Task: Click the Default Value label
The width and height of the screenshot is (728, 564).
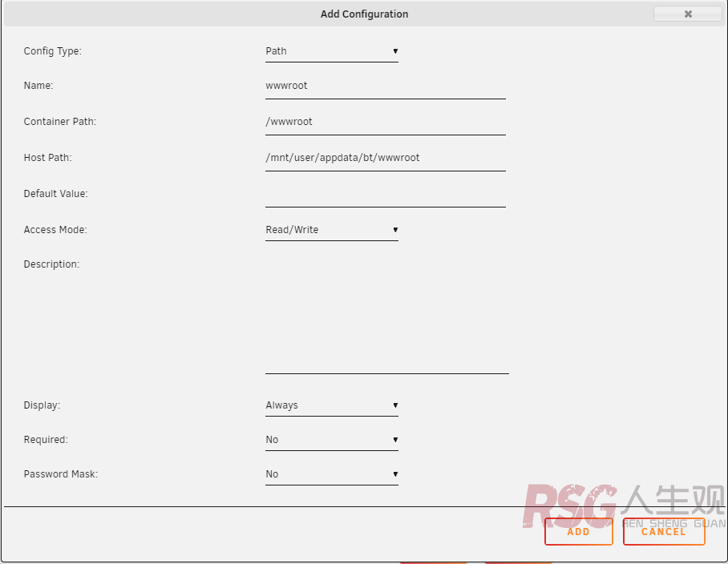Action: tap(56, 194)
